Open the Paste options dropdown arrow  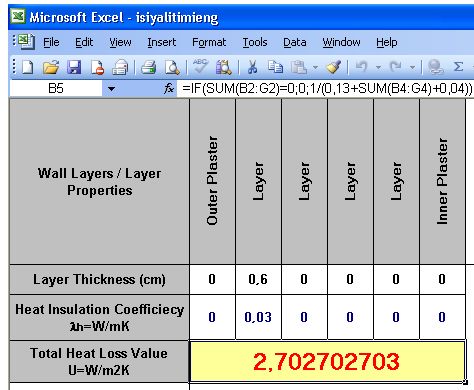315,68
